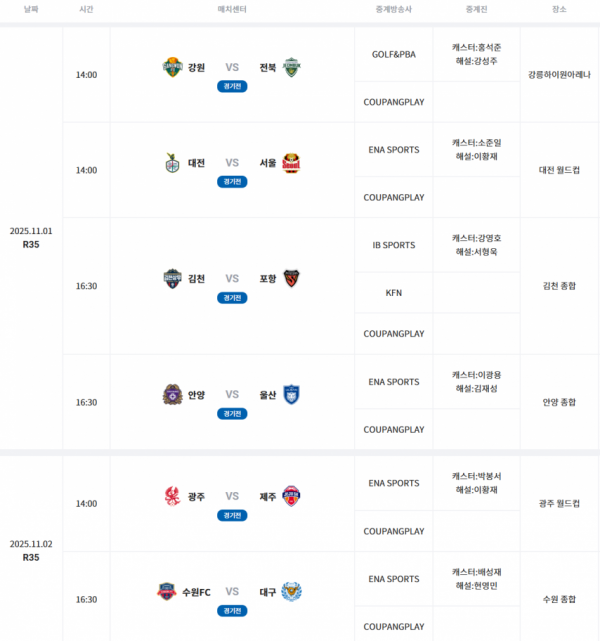Screen dimensions: 600x641
Task: Select the KFN broadcaster entry
Action: click(x=393, y=293)
